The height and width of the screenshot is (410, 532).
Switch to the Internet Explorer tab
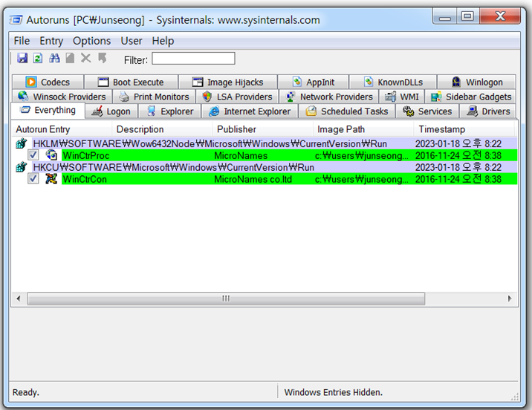click(x=250, y=111)
